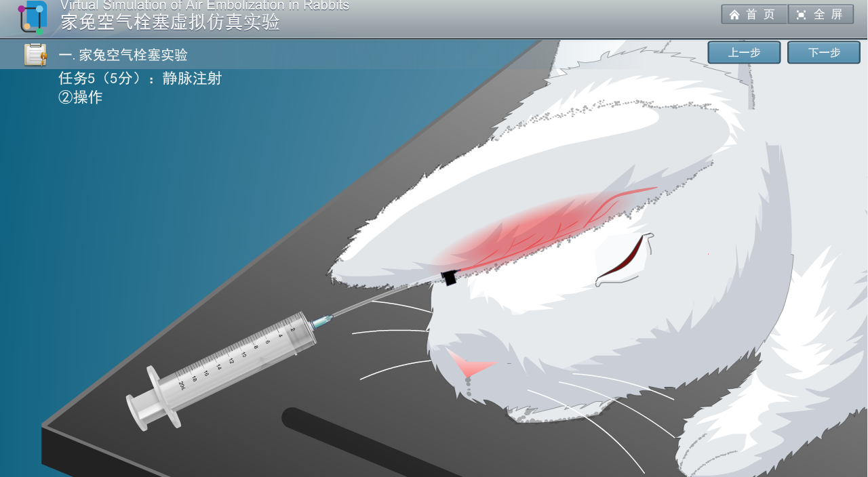Image resolution: width=868 pixels, height=477 pixels.
Task: Enter fullscreen with the 全屏 button
Action: (820, 14)
